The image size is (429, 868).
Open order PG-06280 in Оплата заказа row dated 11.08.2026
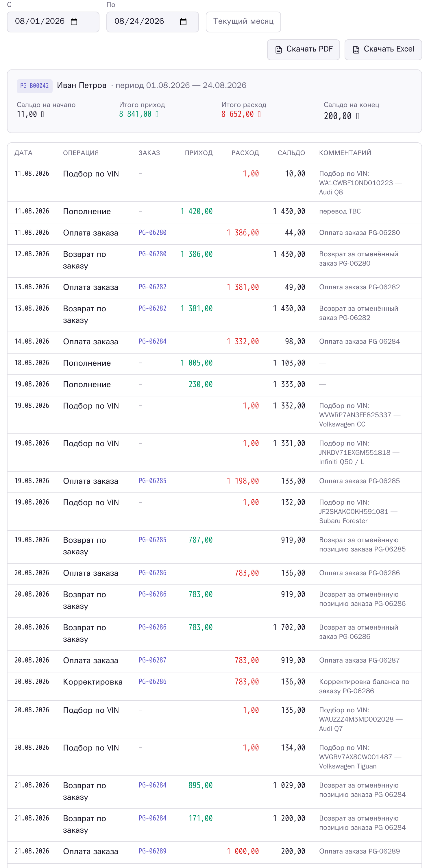click(x=153, y=233)
